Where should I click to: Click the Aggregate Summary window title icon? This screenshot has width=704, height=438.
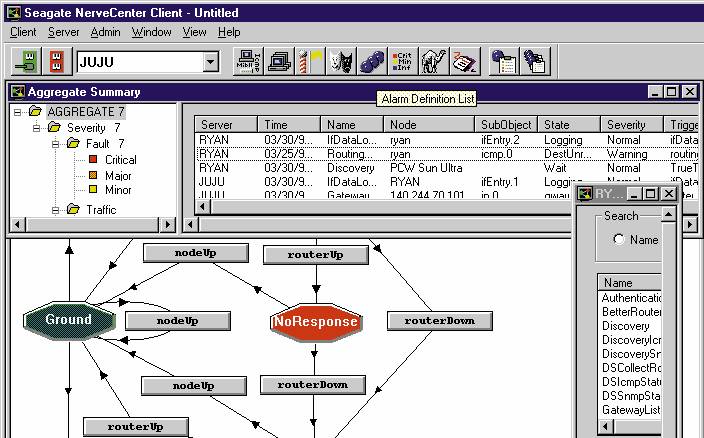pyautogui.click(x=18, y=92)
